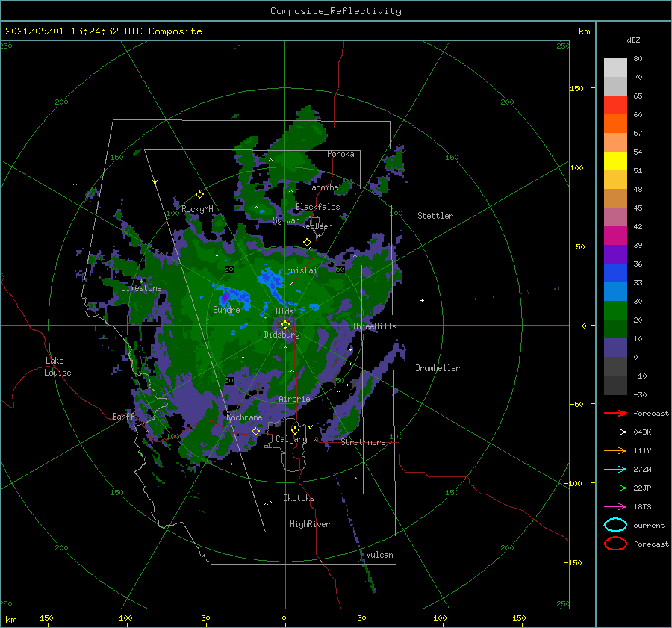Click the Didsbury label
The image size is (672, 628).
[x=282, y=335]
